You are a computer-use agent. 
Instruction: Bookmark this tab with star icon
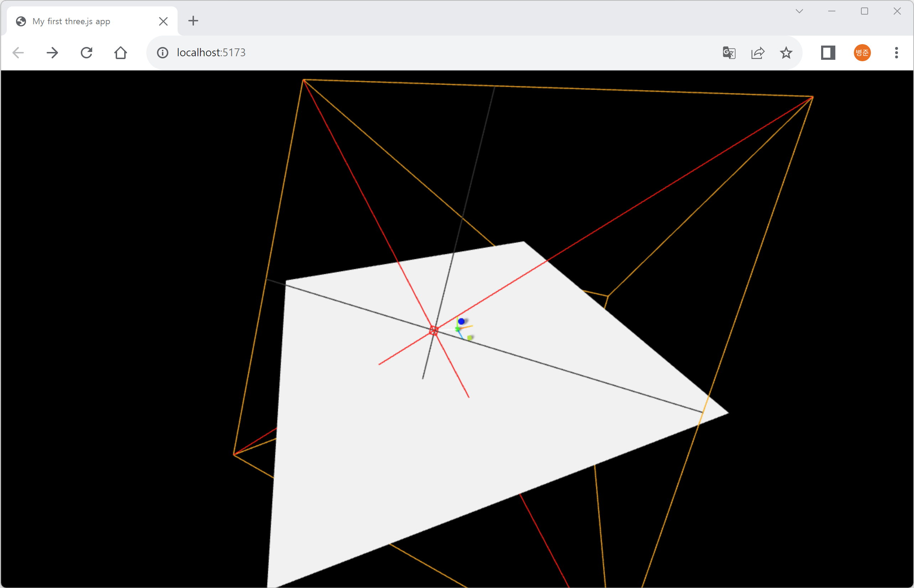[x=786, y=53]
